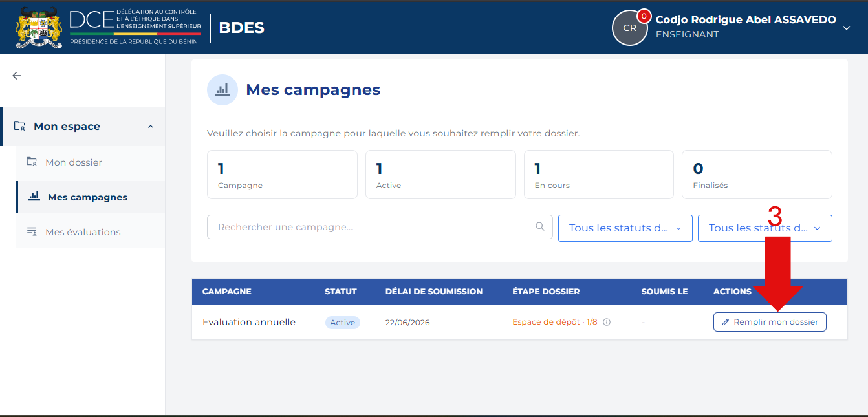
Task: Click the Finalisés count card
Action: pyautogui.click(x=757, y=175)
